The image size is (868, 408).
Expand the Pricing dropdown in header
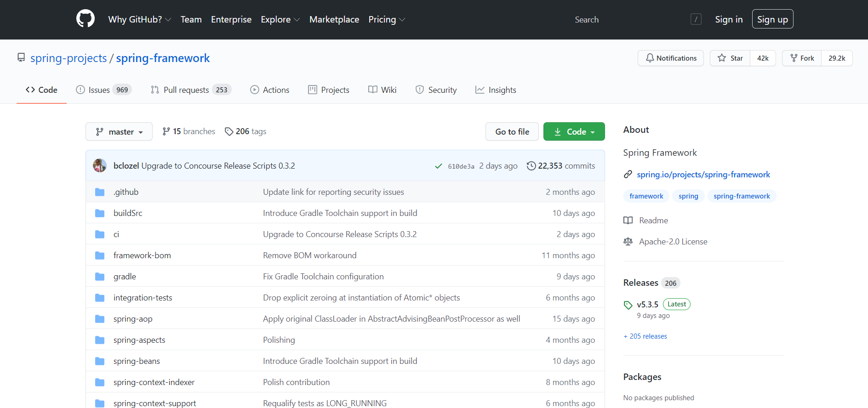pyautogui.click(x=387, y=19)
